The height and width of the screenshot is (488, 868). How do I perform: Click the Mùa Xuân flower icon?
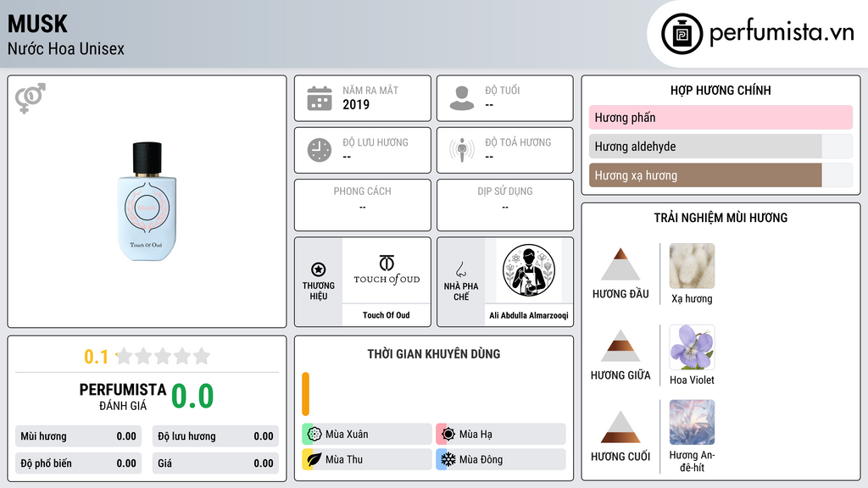(x=314, y=435)
